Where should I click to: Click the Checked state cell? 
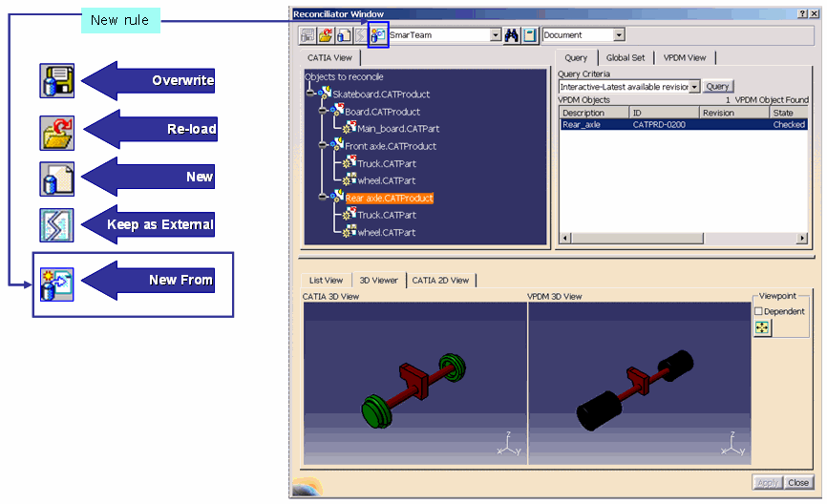[x=789, y=124]
